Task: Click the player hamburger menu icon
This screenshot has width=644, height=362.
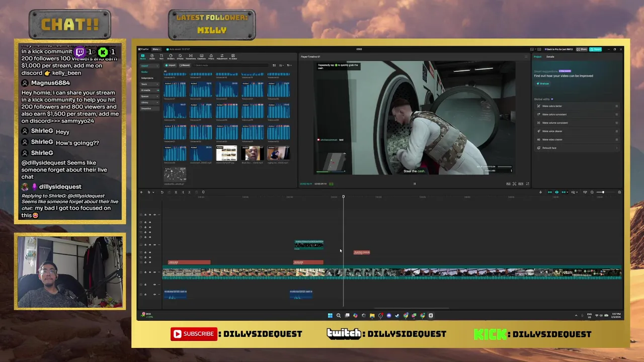Action: click(526, 57)
